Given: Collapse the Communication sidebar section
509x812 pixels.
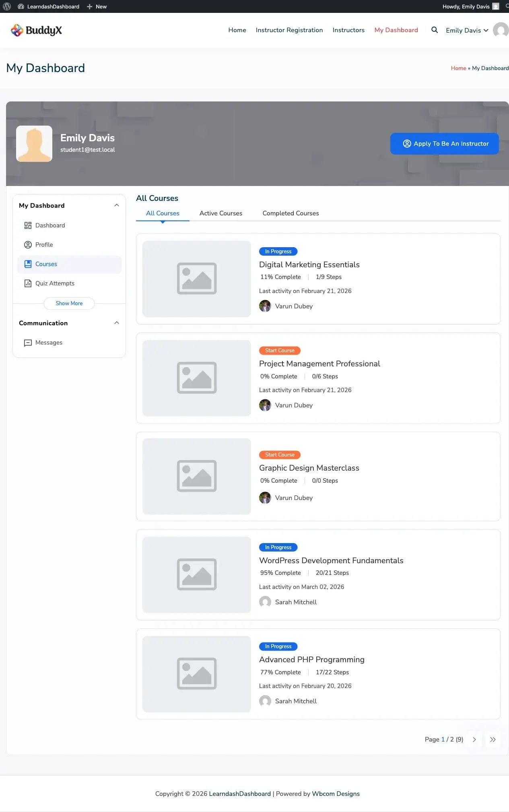Looking at the screenshot, I should (117, 323).
